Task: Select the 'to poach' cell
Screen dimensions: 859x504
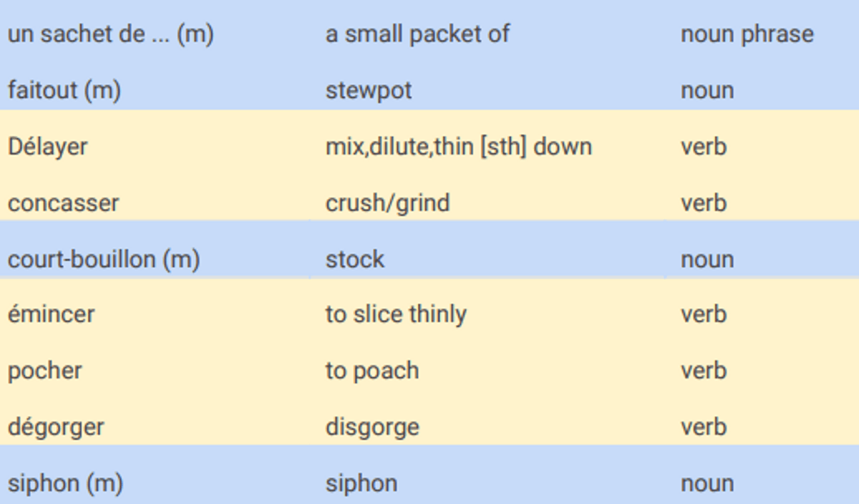Action: click(487, 371)
